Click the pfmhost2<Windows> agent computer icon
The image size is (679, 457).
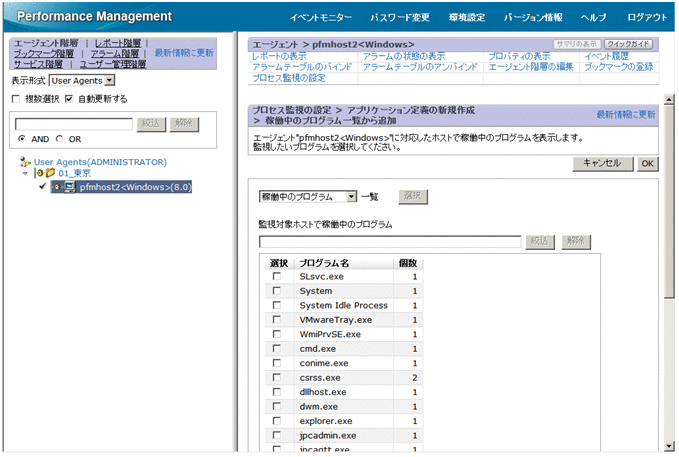tap(69, 187)
